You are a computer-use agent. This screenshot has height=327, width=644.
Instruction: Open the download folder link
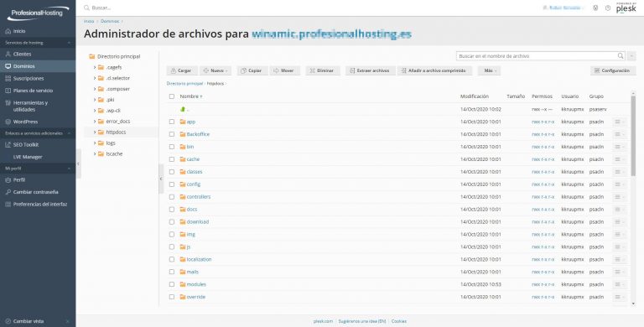198,222
